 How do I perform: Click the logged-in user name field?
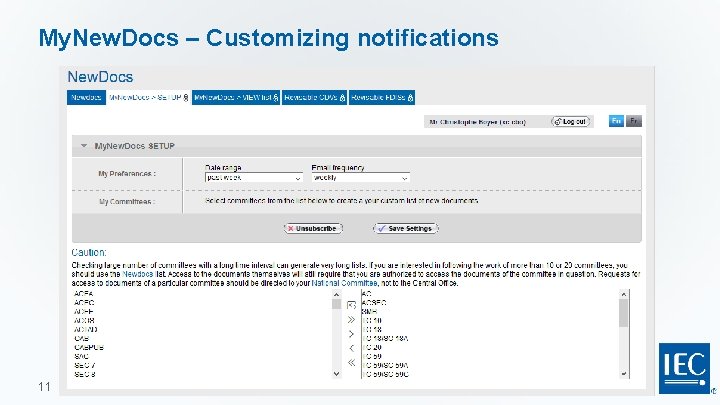(x=478, y=122)
